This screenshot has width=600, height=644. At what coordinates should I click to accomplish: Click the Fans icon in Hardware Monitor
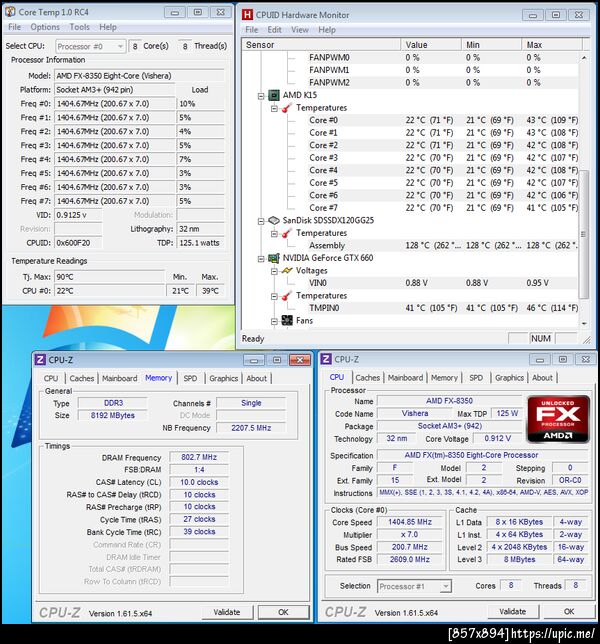pyautogui.click(x=287, y=321)
